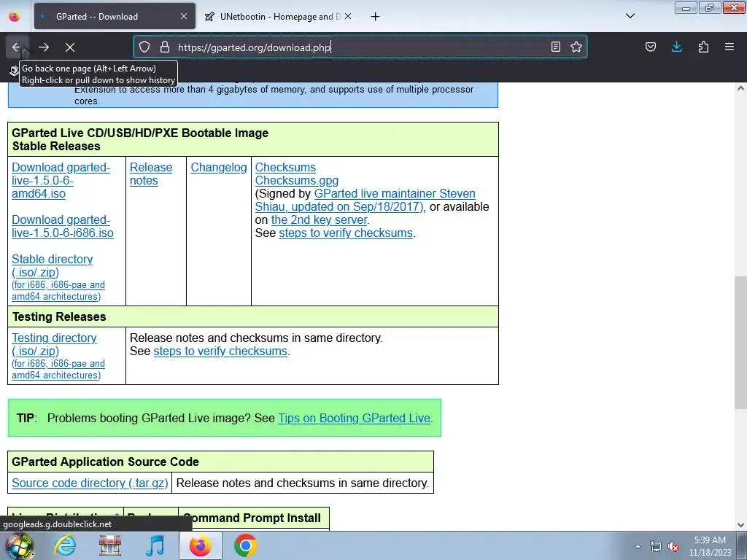Launch Google Chrome from the taskbar

[x=245, y=545]
